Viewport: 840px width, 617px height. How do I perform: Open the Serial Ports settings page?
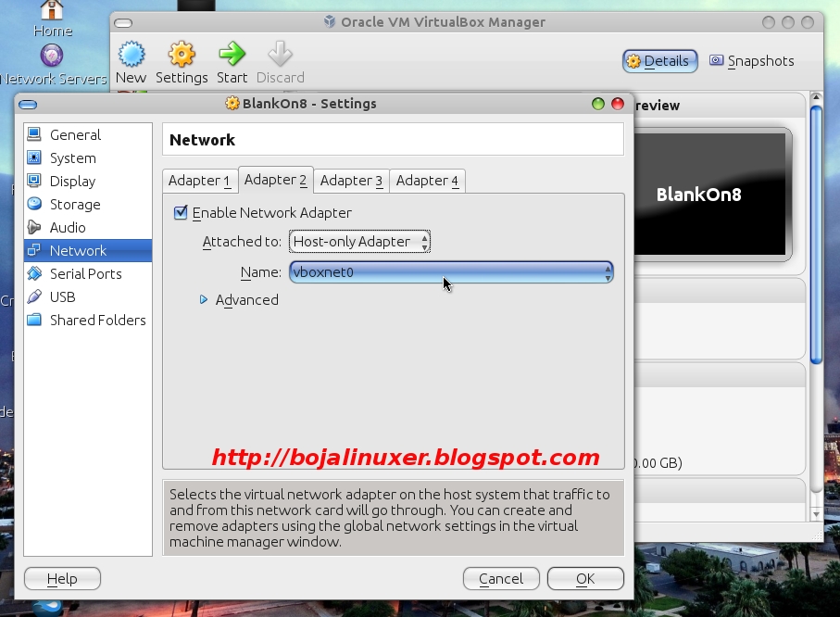(83, 273)
